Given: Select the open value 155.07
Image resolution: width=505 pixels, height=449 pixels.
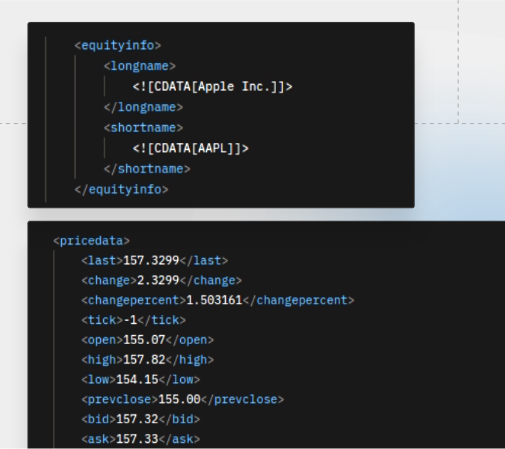Looking at the screenshot, I should 144,340.
